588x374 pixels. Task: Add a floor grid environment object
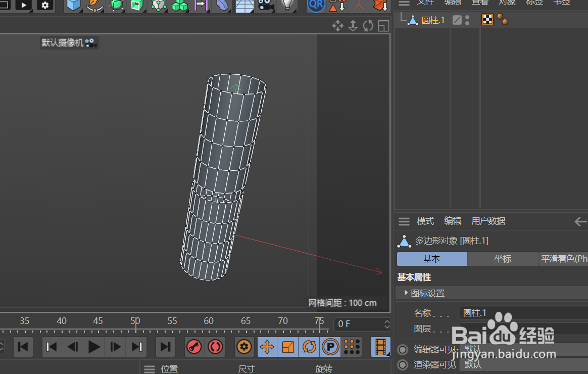(x=244, y=5)
